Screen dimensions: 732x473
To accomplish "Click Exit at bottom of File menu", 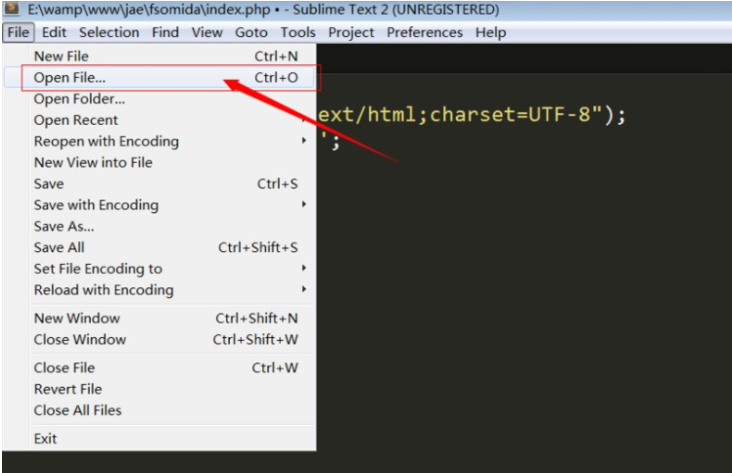I will (46, 438).
